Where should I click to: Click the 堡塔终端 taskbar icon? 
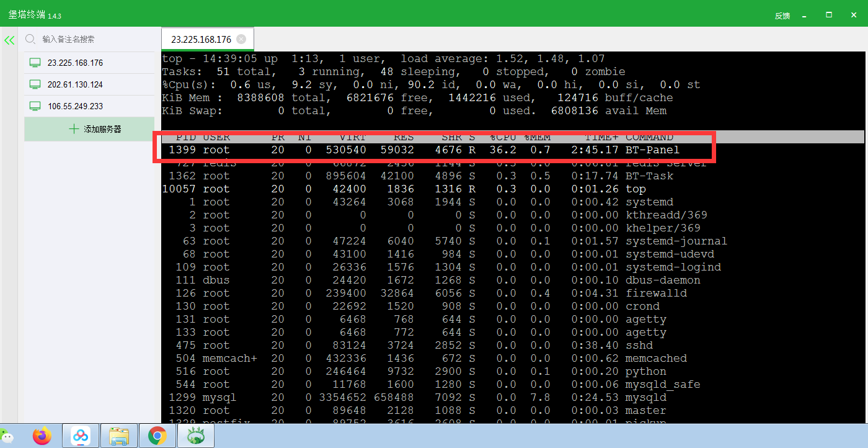tap(195, 436)
